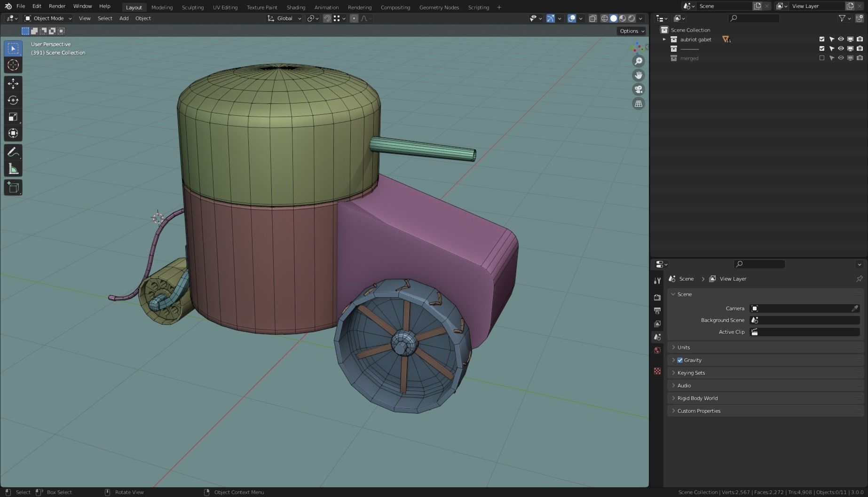
Task: Open the File menu
Action: (x=21, y=6)
